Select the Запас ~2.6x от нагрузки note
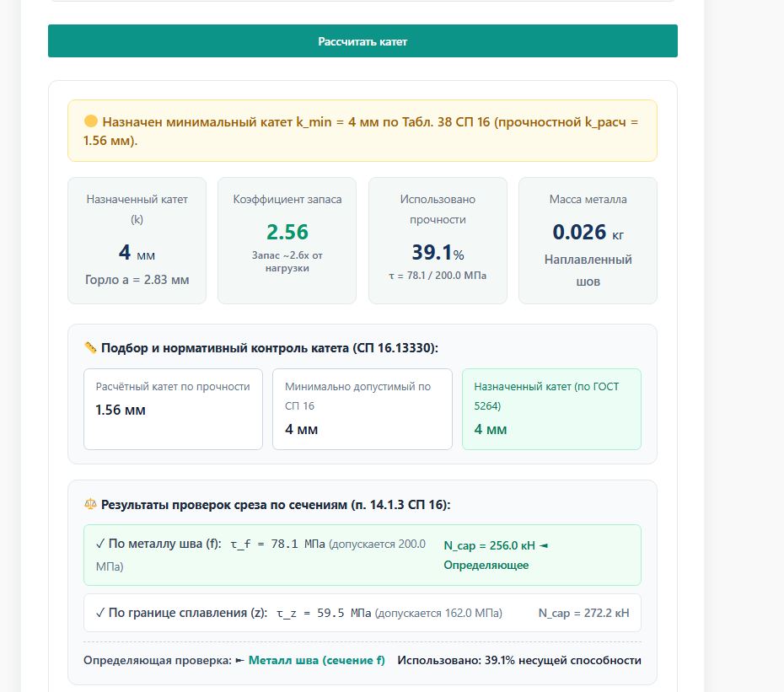This screenshot has height=692, width=784. point(287,261)
